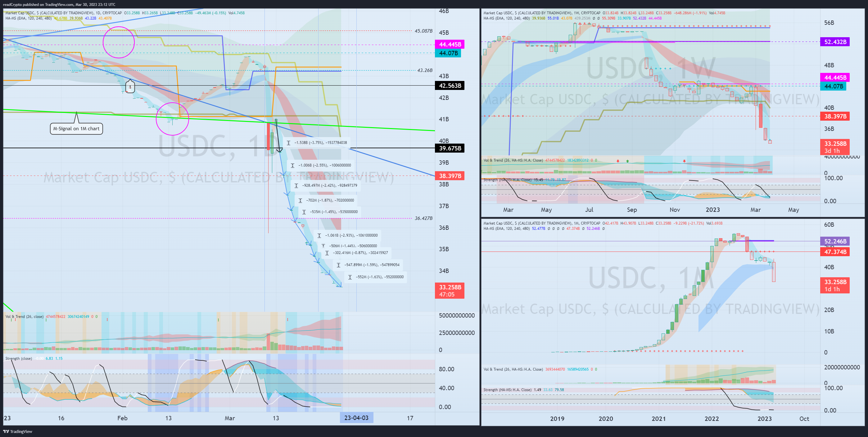Click red 38.397B price label on daily chart

450,176
